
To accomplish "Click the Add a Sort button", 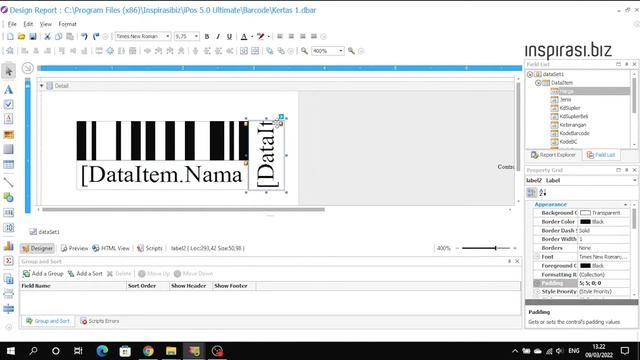I will (x=85, y=273).
